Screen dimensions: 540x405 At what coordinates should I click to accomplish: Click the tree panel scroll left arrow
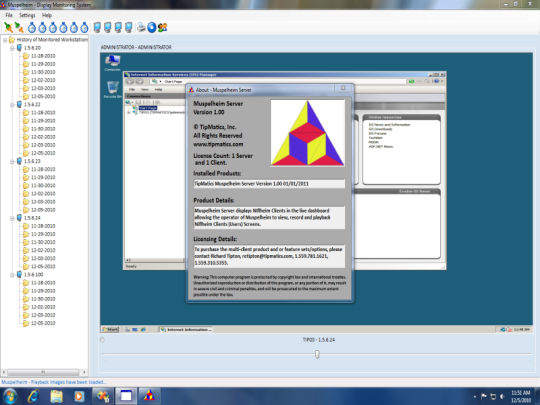click(x=3, y=372)
